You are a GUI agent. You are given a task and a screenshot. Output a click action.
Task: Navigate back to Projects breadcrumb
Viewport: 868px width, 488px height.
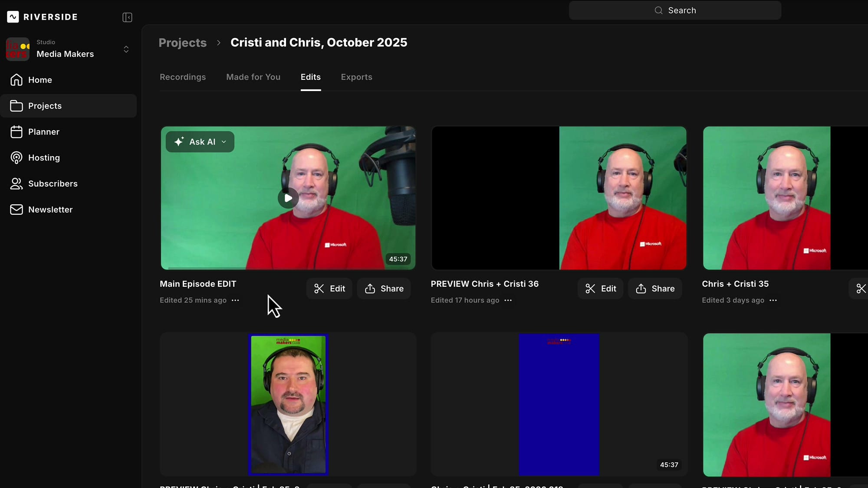(x=183, y=43)
